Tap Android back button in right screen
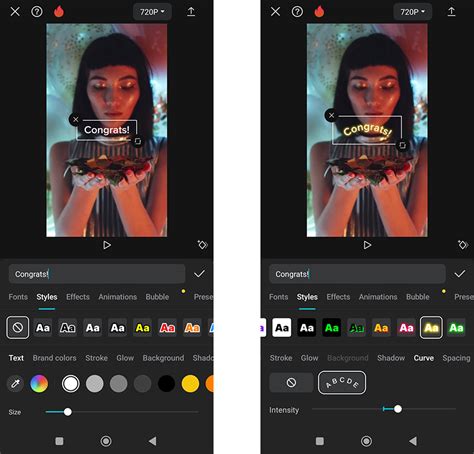This screenshot has height=454, width=474. (x=413, y=441)
